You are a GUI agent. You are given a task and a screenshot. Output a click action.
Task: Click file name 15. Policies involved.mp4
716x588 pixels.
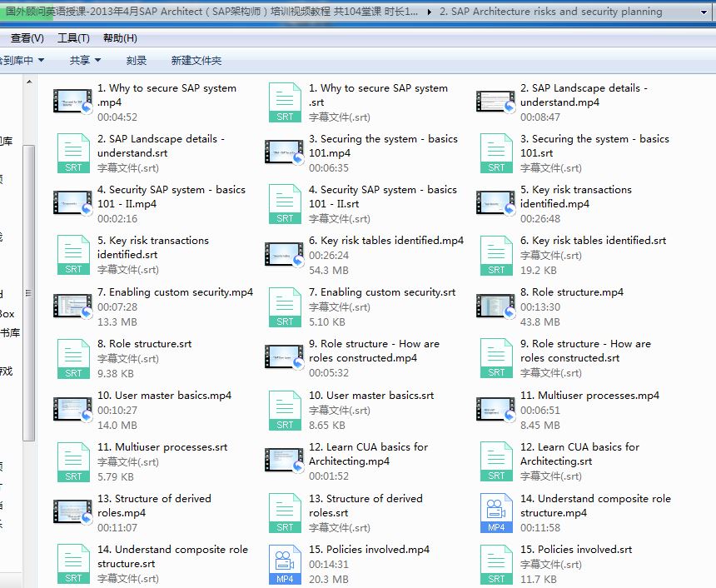point(369,549)
